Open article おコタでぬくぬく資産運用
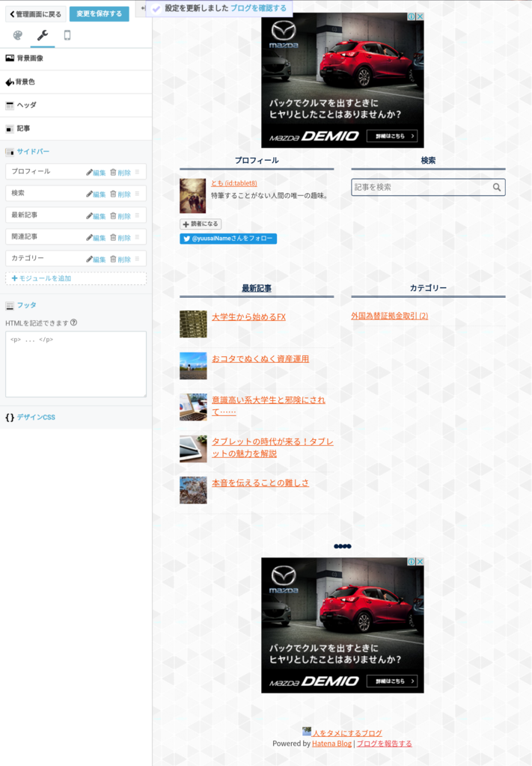Screen dimensions: 532x766 pyautogui.click(x=260, y=358)
